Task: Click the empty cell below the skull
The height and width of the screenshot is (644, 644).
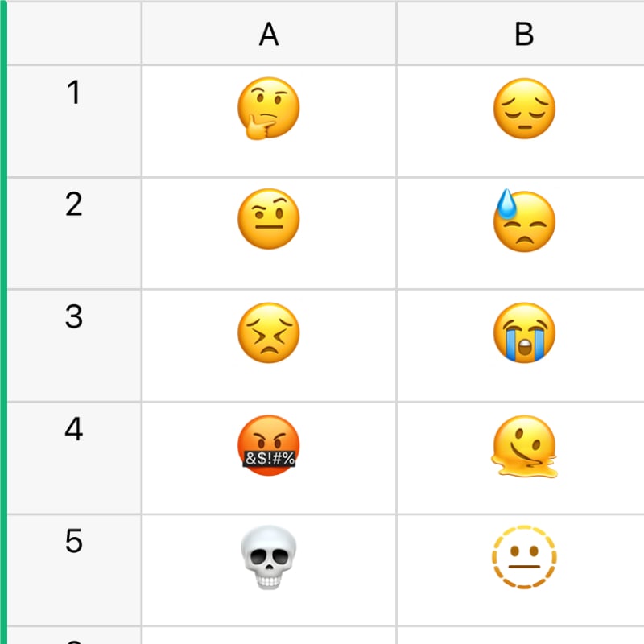Action: tap(268, 636)
